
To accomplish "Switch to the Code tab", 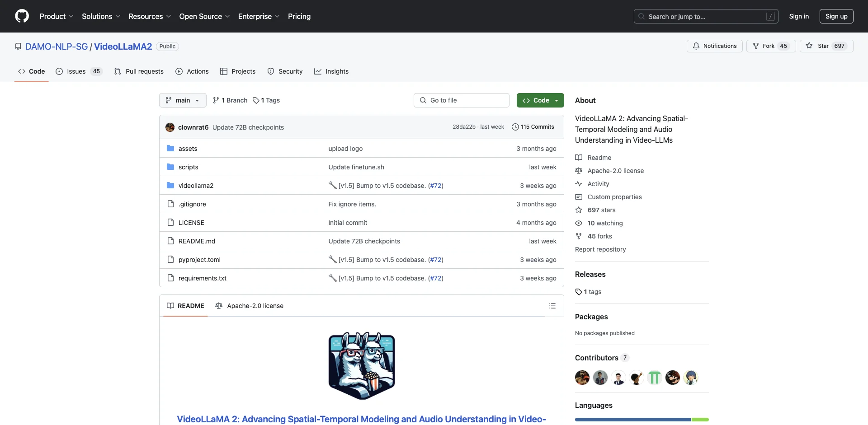I will point(32,71).
